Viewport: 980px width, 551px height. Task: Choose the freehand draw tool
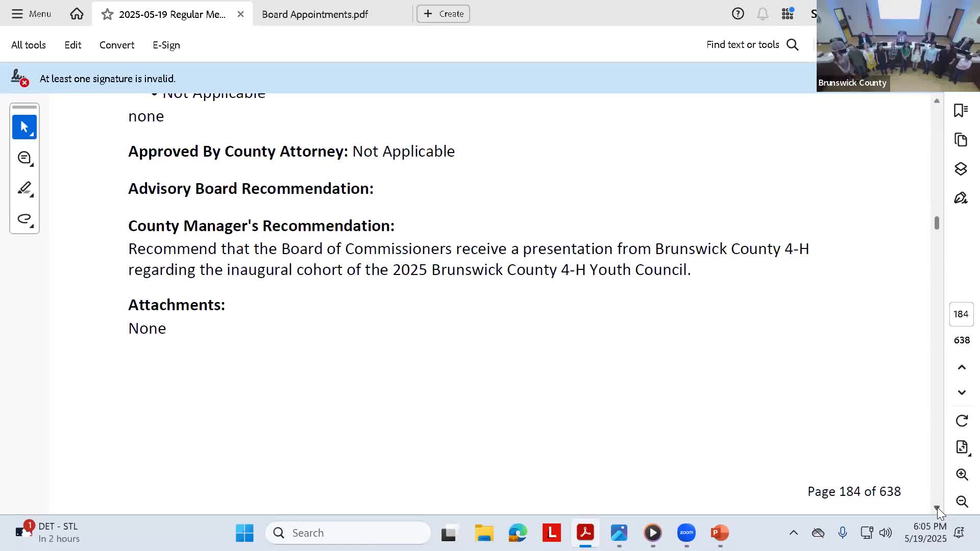click(x=24, y=219)
